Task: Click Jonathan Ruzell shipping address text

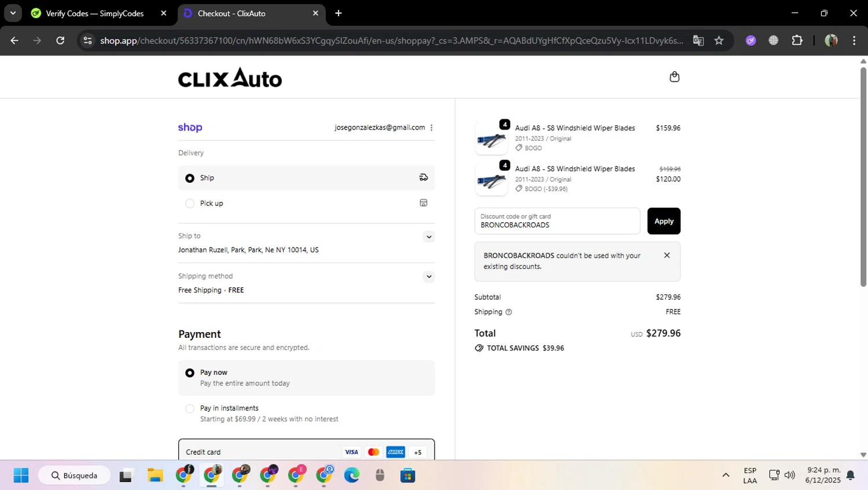Action: [x=248, y=250]
